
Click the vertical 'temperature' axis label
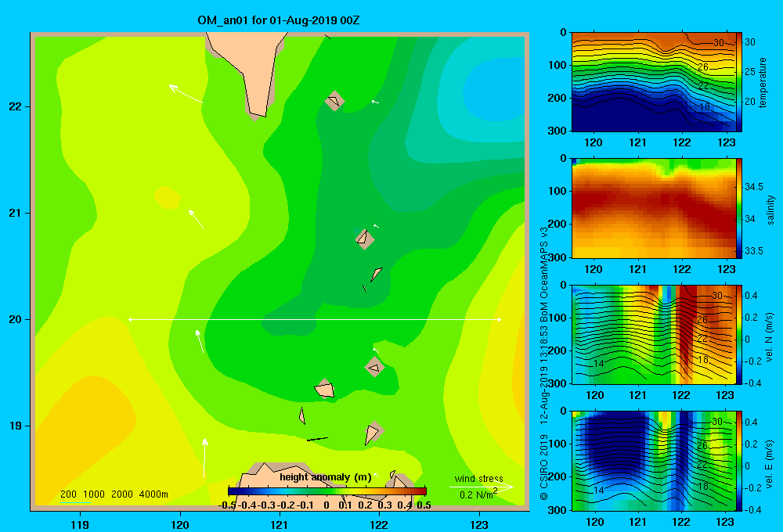763,82
